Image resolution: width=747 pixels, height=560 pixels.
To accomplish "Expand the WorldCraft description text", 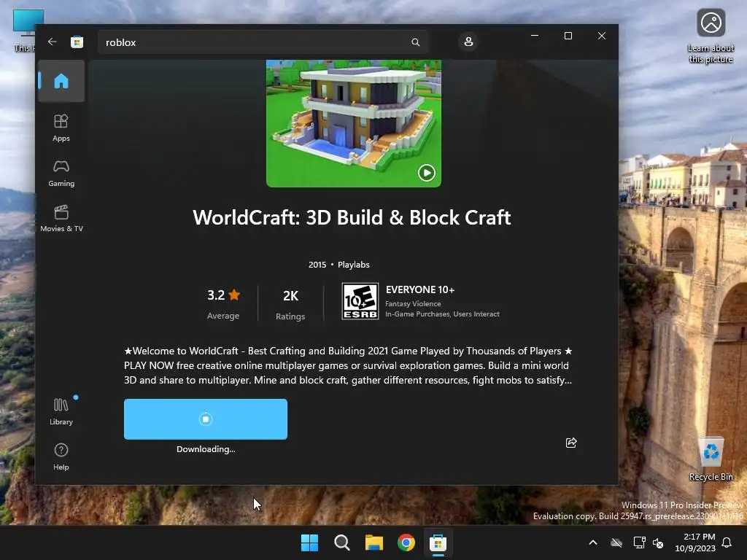I will [348, 366].
